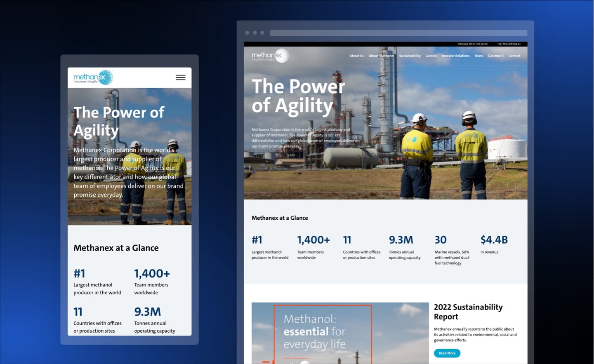This screenshot has width=594, height=364.
Task: Click the '30' marine vessels statistic
Action: pyautogui.click(x=441, y=240)
